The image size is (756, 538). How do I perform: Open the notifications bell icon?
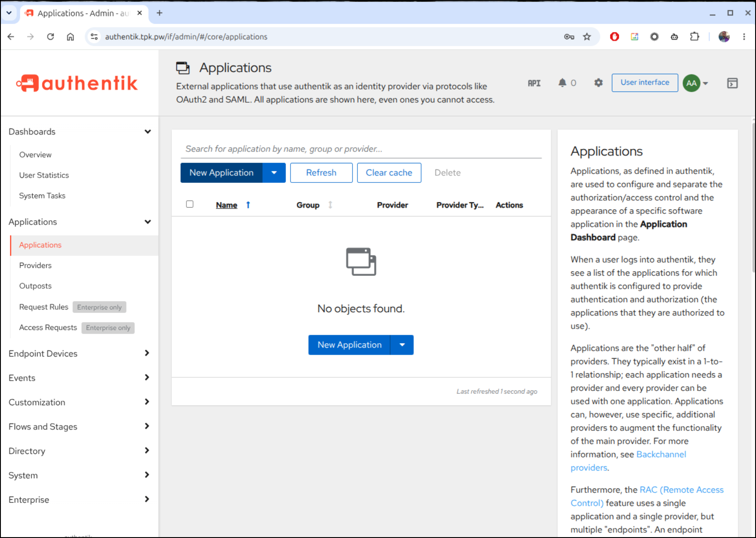tap(562, 83)
